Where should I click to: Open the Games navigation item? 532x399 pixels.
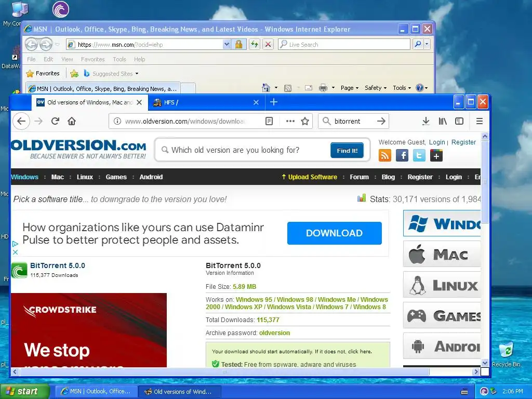116,177
